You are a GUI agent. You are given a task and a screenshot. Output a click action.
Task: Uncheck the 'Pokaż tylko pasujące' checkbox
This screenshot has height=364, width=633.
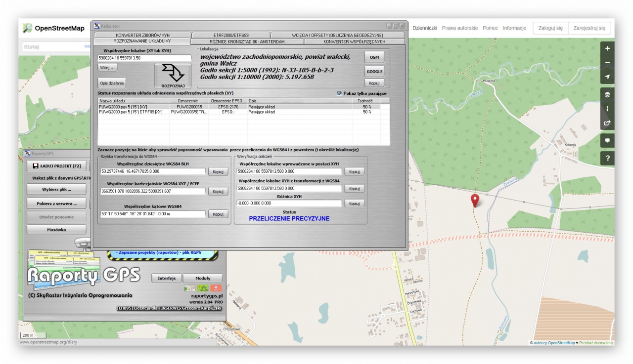339,93
